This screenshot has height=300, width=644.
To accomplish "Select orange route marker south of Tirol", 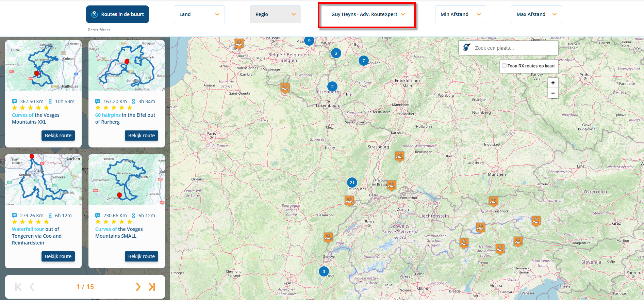I will [481, 227].
